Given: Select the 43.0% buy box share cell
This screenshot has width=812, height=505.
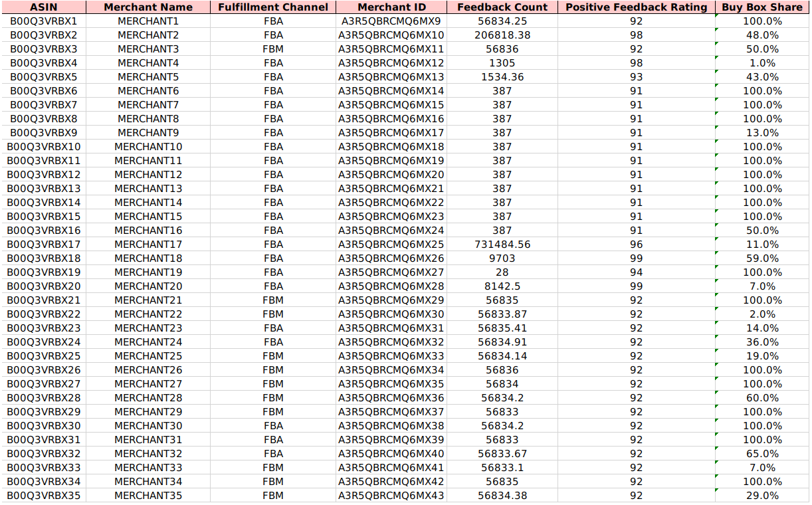Looking at the screenshot, I should [762, 77].
